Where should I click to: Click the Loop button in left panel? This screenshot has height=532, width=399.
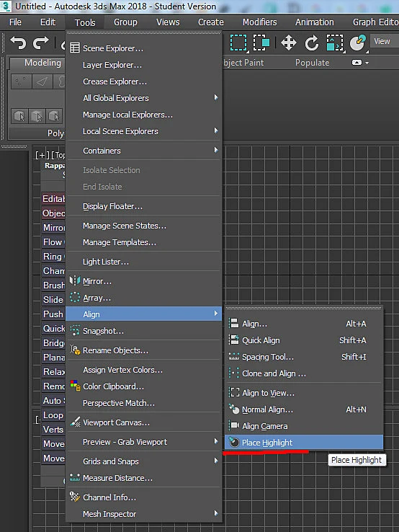(53, 415)
